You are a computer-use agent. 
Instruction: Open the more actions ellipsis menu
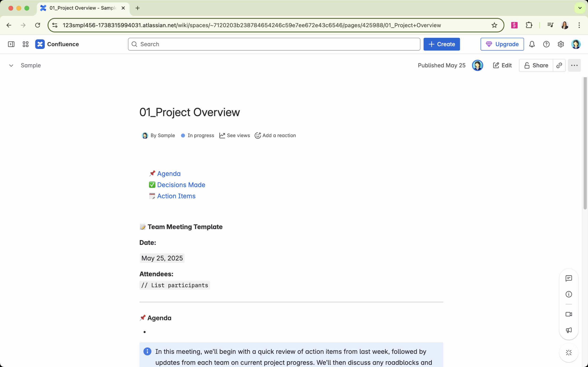click(x=574, y=65)
